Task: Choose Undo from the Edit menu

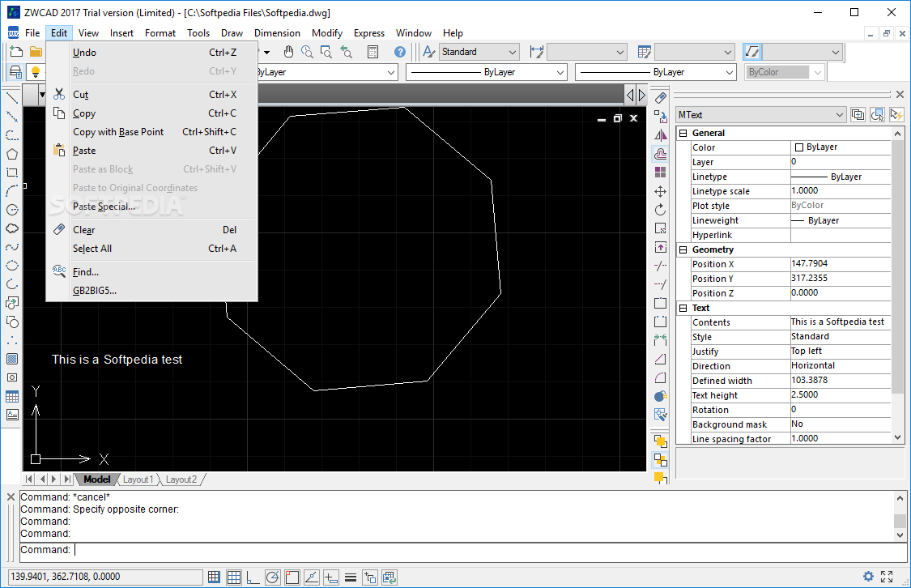Action: tap(151, 53)
